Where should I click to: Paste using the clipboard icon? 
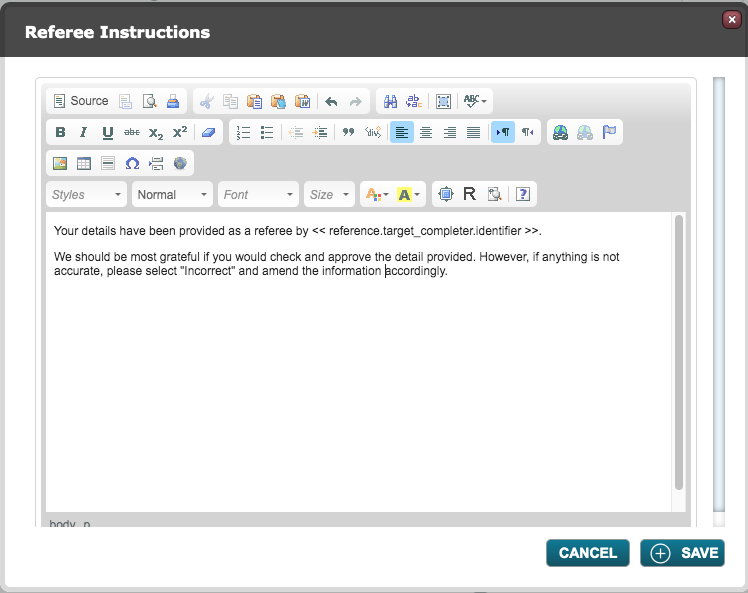254,101
